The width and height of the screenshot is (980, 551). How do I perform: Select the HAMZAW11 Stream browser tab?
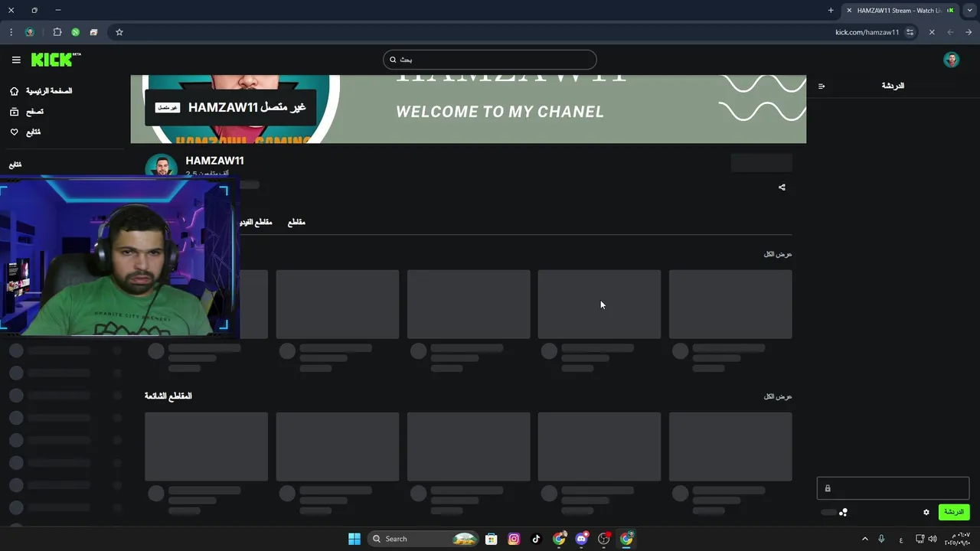(x=900, y=11)
